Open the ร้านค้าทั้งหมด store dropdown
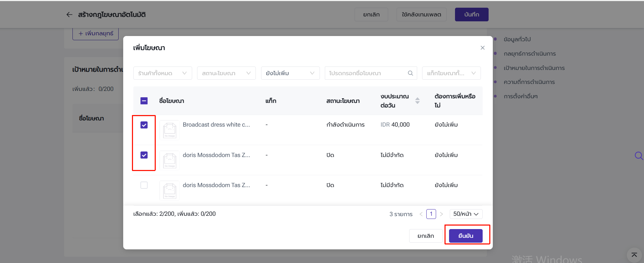Viewport: 644px width, 263px height. coord(162,73)
